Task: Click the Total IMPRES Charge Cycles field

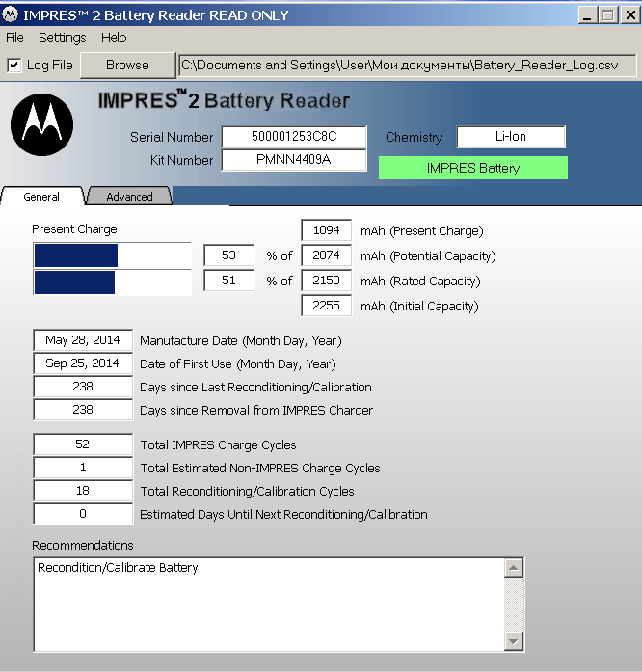Action: (83, 444)
